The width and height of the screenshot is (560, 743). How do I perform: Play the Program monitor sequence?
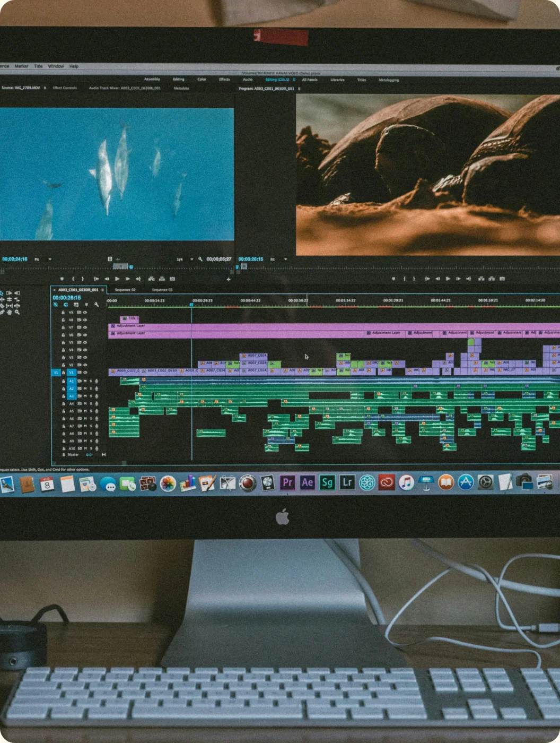pyautogui.click(x=448, y=279)
